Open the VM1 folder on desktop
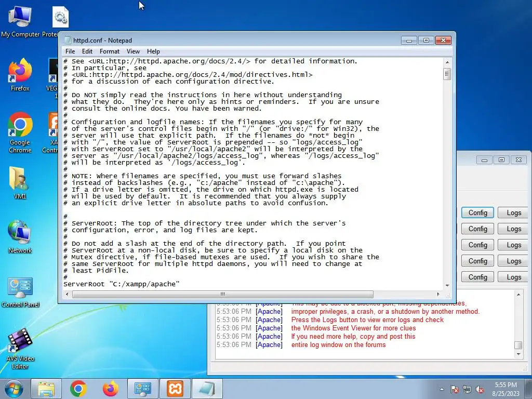This screenshot has width=532, height=399. (x=20, y=182)
